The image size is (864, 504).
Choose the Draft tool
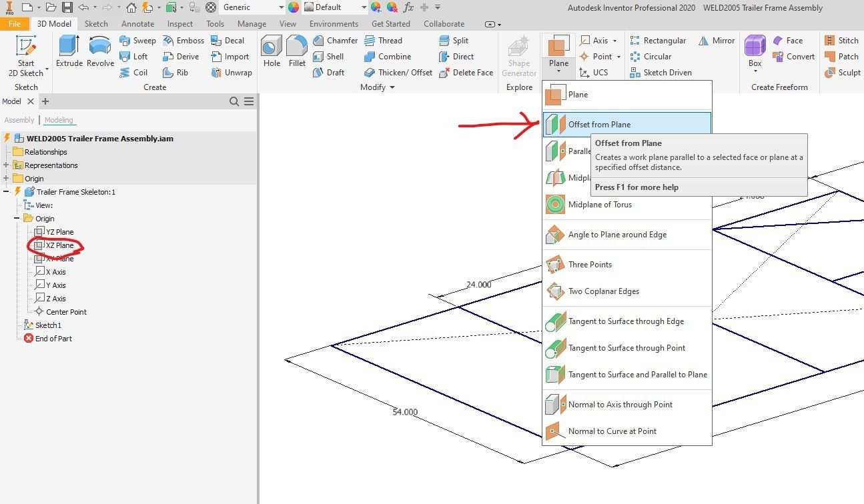point(328,73)
